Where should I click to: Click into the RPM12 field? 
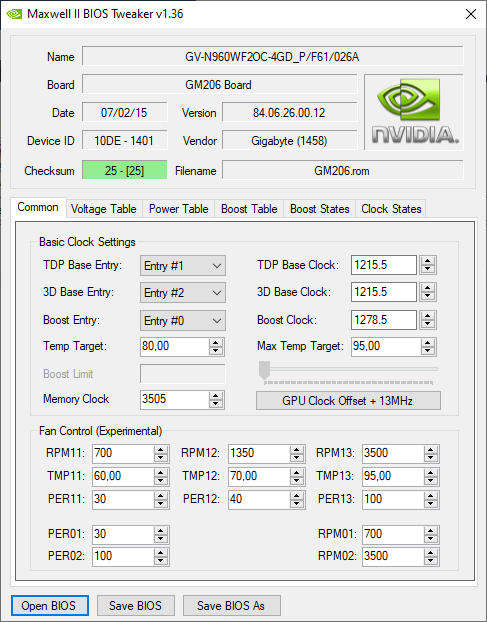pos(259,453)
